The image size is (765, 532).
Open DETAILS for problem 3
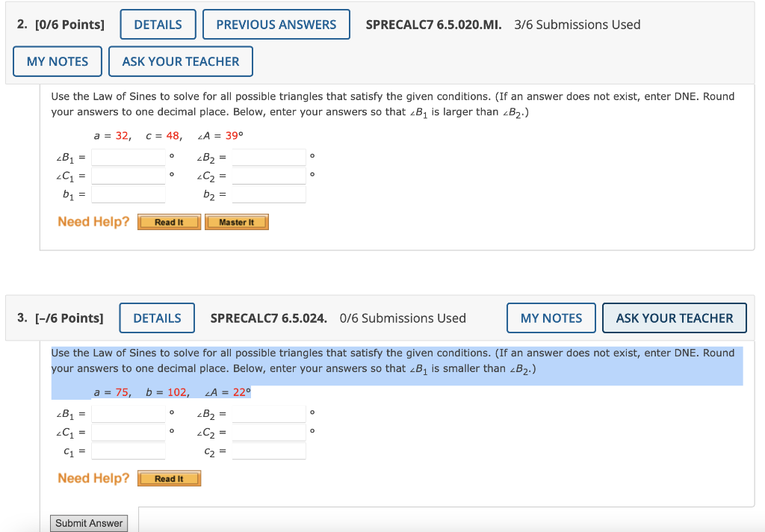pos(157,318)
